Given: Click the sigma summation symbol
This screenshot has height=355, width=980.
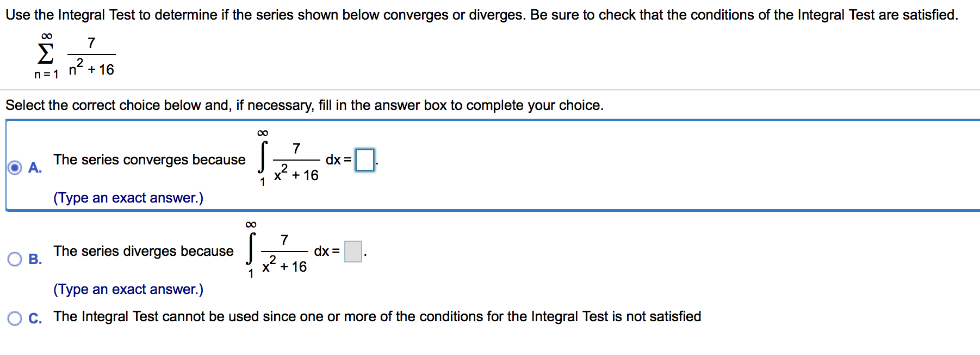Looking at the screenshot, I should (46, 54).
